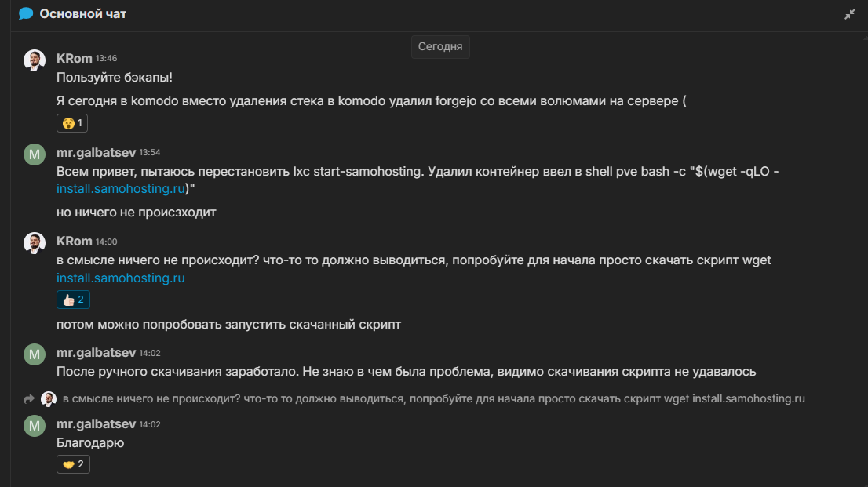The height and width of the screenshot is (487, 868).
Task: Click the chat bubble icon beside Основной чат
Action: click(26, 13)
